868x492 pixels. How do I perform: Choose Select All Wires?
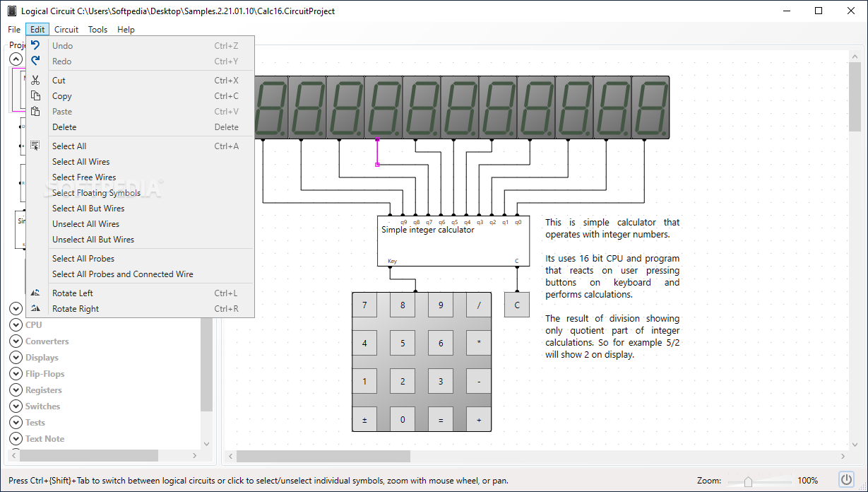click(x=140, y=161)
